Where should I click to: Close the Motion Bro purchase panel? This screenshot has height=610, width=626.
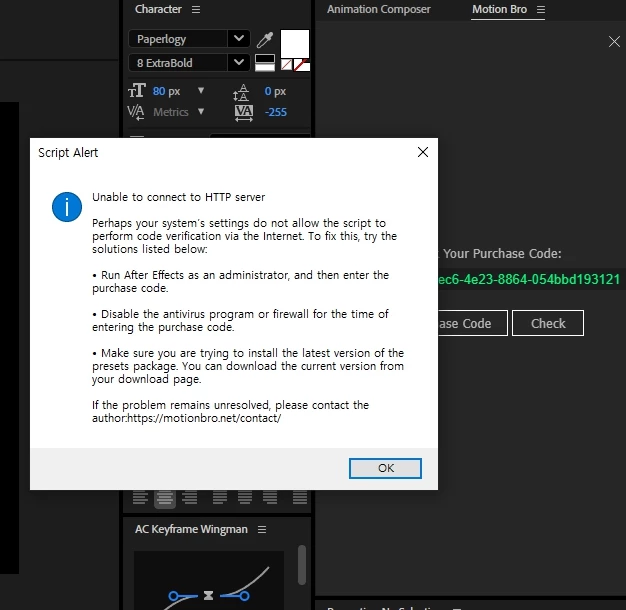click(x=614, y=42)
